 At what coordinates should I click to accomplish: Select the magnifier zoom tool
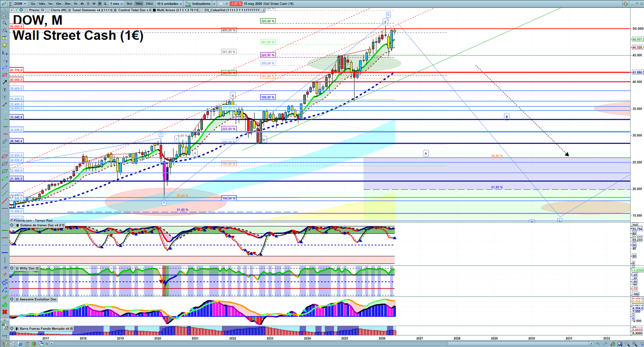pyautogui.click(x=4, y=23)
